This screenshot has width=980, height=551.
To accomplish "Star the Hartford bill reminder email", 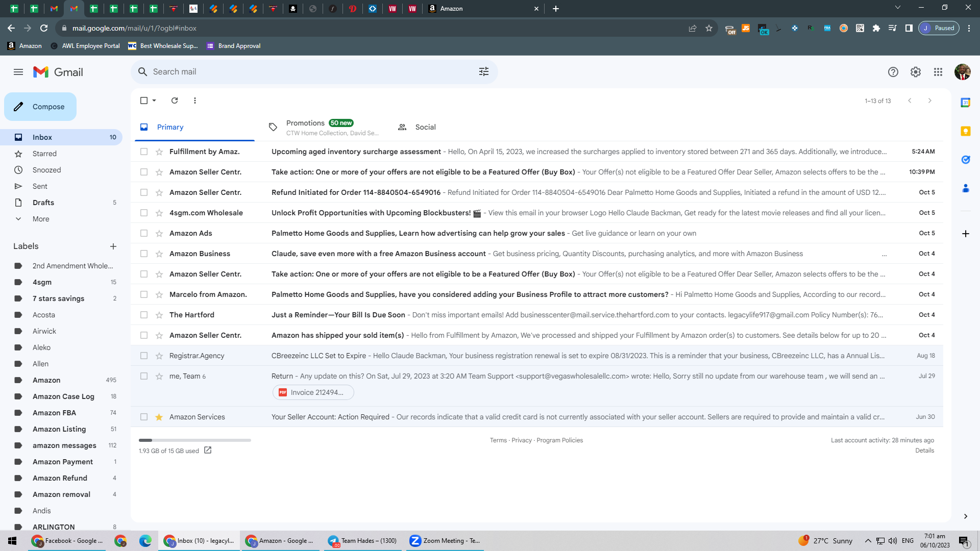I will tap(159, 315).
